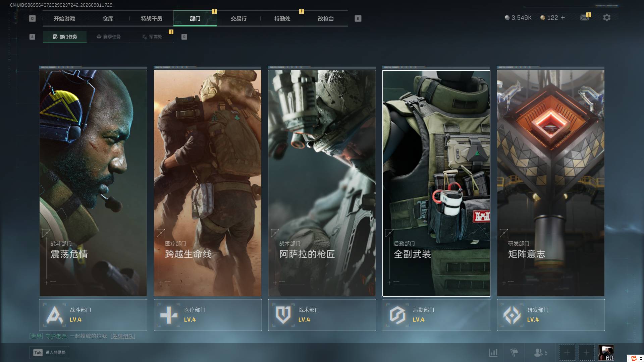Select the 跨越生命线 mission card

point(208,183)
